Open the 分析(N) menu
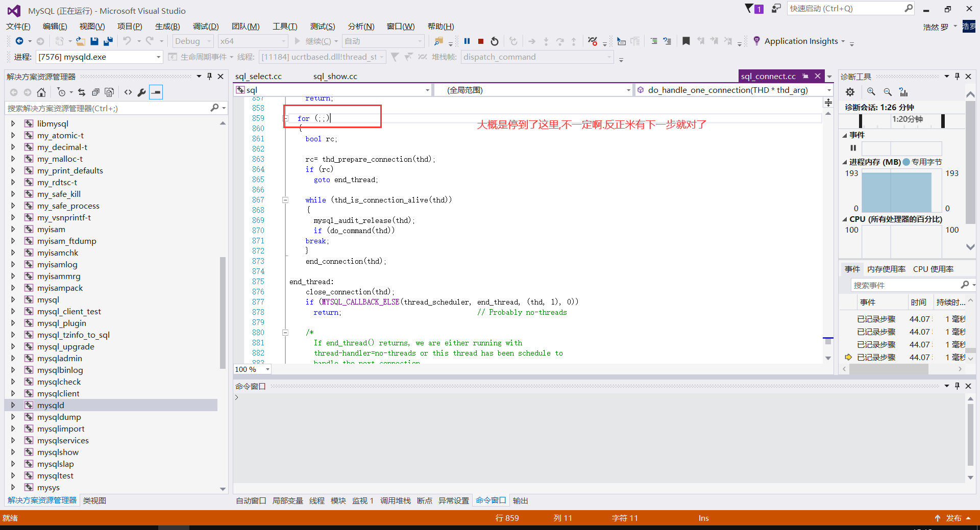This screenshot has width=980, height=530. pyautogui.click(x=361, y=27)
